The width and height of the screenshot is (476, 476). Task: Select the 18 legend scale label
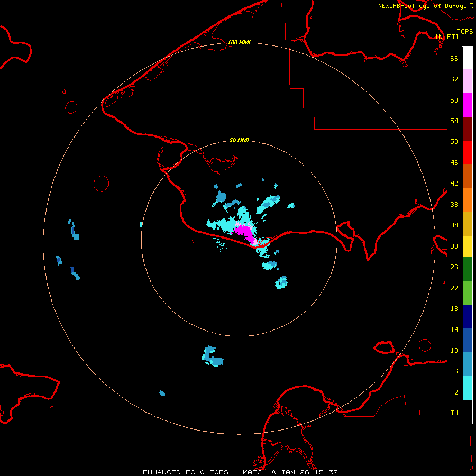click(454, 309)
